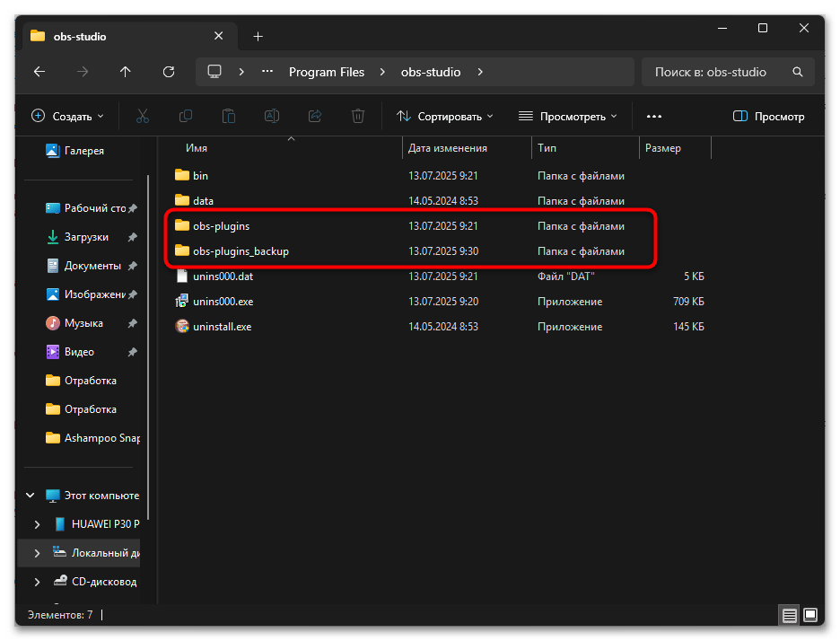Click the Cut scissors icon in toolbar
Viewport: 840px width, 641px height.
click(143, 116)
